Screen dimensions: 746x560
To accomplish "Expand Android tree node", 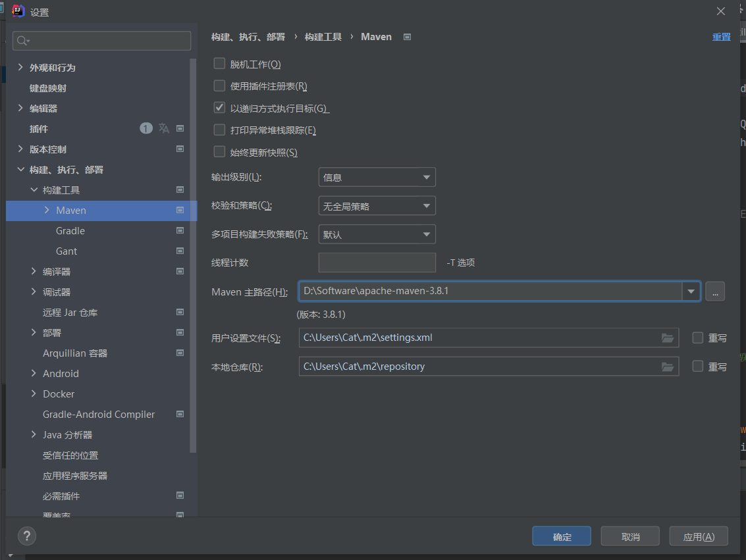I will (34, 374).
